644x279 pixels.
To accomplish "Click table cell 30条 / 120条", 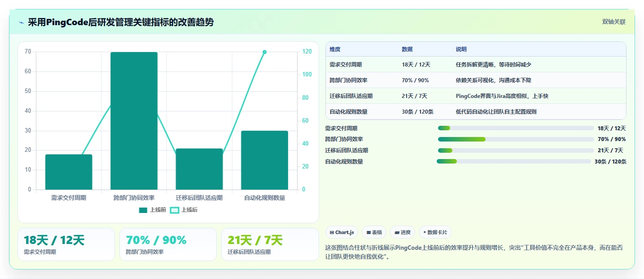I will (417, 112).
